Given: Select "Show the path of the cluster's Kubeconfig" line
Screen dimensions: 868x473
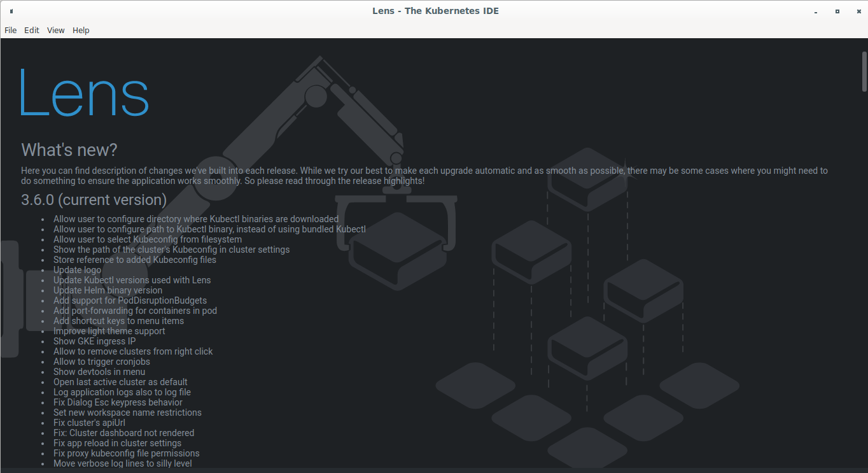Looking at the screenshot, I should (x=171, y=250).
